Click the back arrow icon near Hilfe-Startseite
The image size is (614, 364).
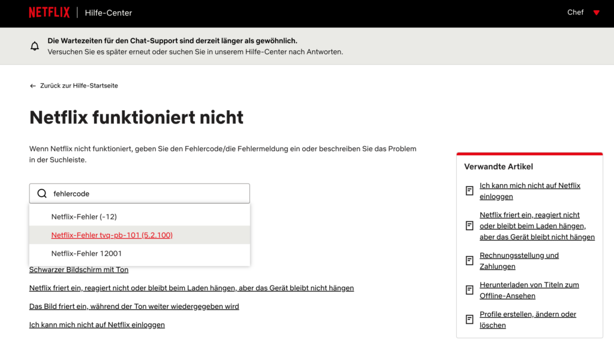click(x=33, y=86)
